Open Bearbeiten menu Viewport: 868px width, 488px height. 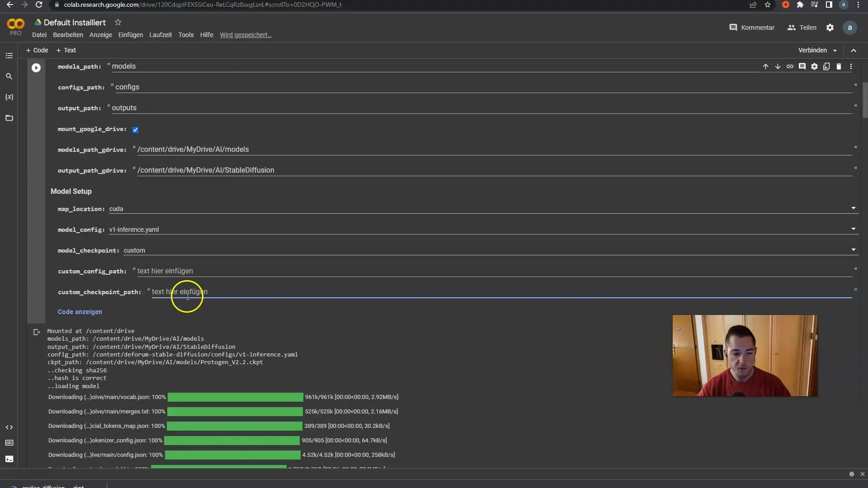point(68,35)
